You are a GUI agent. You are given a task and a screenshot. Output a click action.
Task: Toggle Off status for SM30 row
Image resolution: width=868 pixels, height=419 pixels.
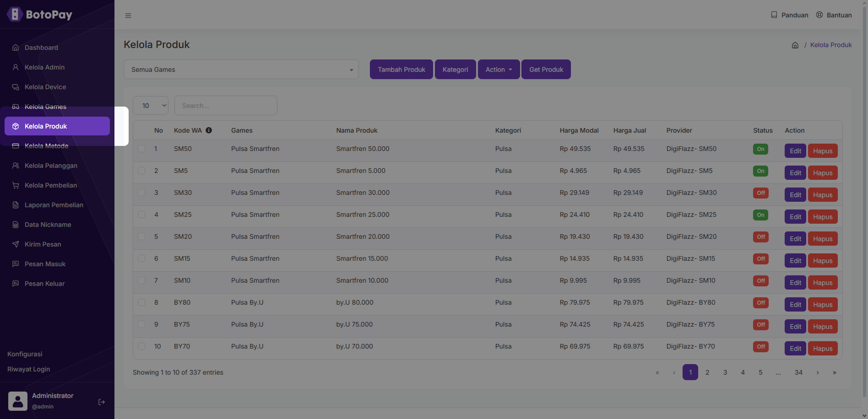[760, 193]
